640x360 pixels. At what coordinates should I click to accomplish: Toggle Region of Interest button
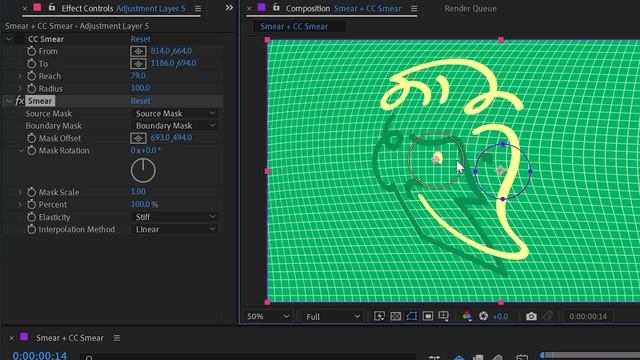pos(428,316)
